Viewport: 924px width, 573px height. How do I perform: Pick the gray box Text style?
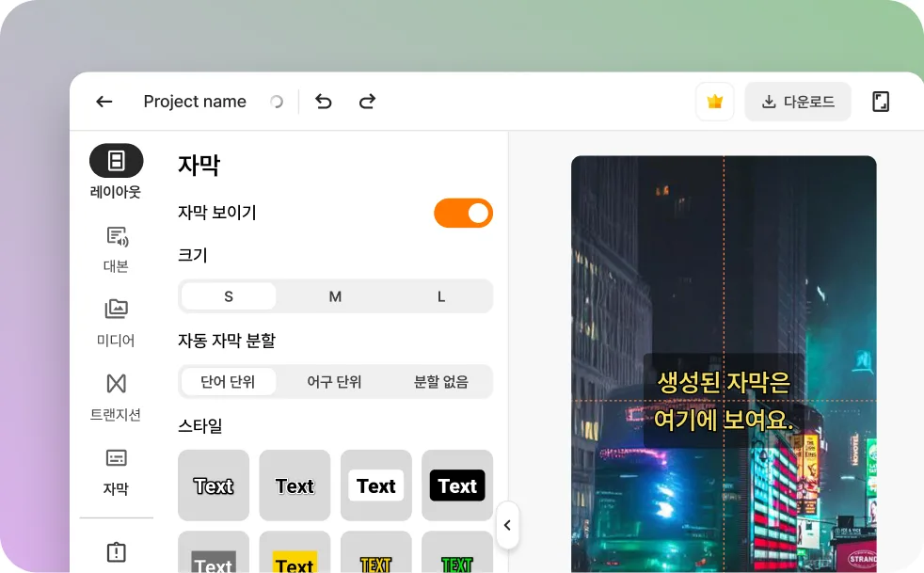(x=214, y=552)
